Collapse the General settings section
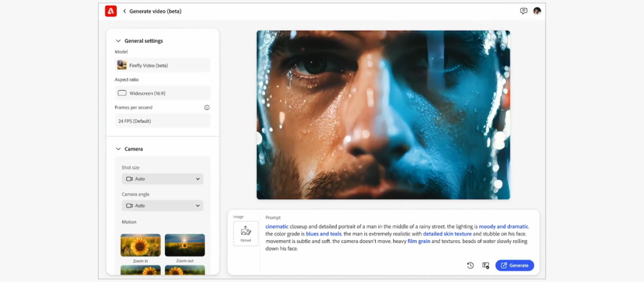Viewport: 644px width, 282px height. [x=119, y=41]
